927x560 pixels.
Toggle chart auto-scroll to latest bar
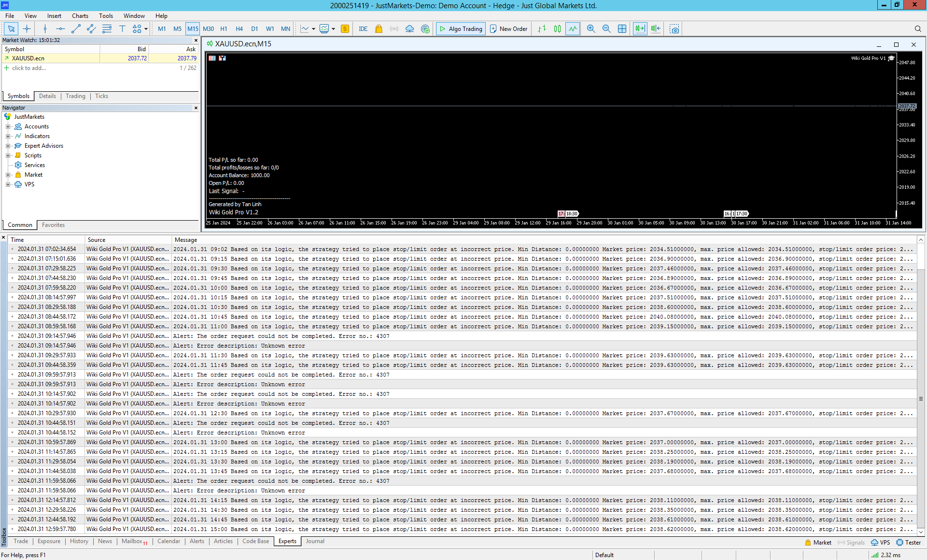pyautogui.click(x=640, y=29)
